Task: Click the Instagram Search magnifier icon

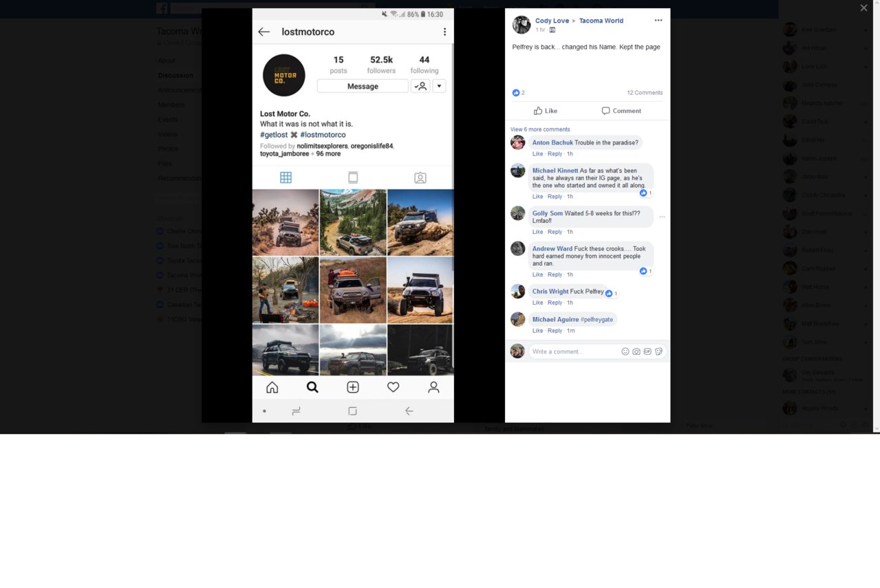Action: [x=312, y=387]
